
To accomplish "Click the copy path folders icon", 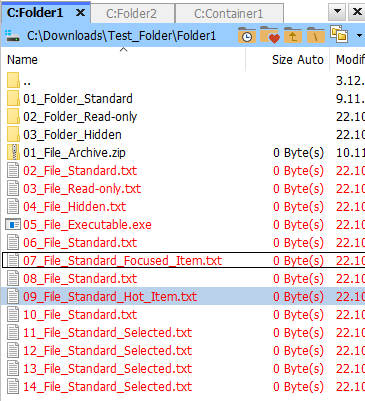I will 339,34.
